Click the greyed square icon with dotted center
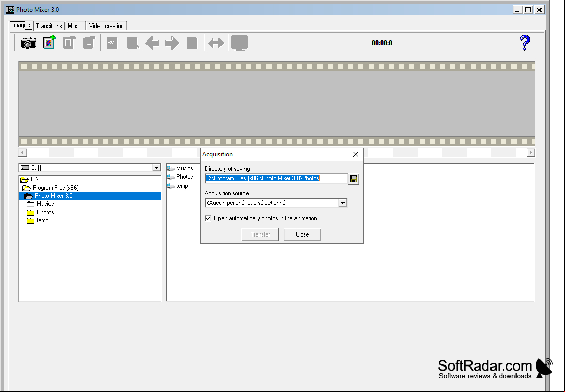The width and height of the screenshot is (565, 392). 112,43
